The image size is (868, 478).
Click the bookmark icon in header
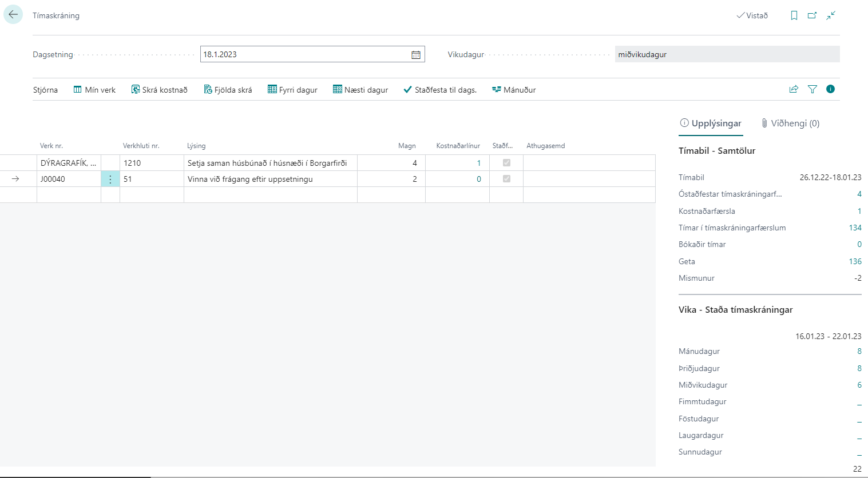coord(794,15)
